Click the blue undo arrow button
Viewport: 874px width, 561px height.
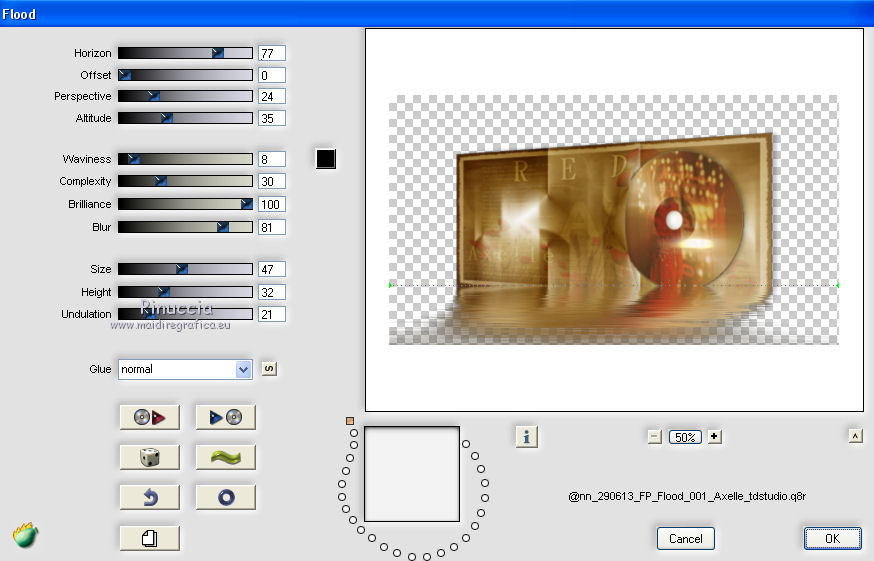(x=149, y=497)
